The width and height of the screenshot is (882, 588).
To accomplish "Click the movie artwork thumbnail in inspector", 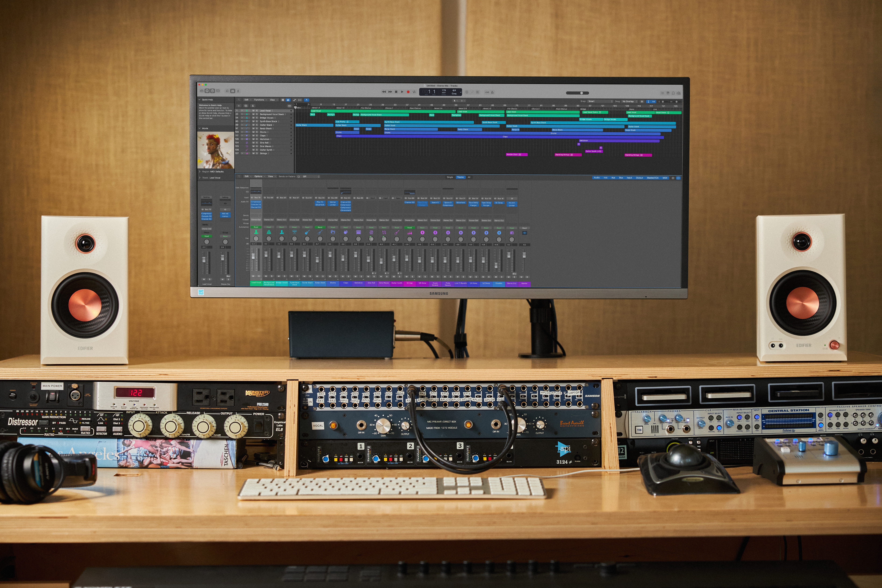I will (216, 150).
